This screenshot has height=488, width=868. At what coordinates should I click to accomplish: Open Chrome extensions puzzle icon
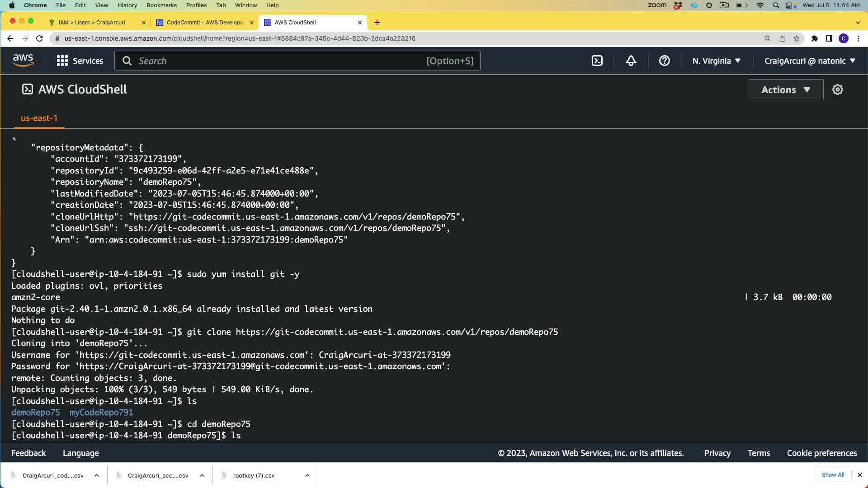point(814,38)
